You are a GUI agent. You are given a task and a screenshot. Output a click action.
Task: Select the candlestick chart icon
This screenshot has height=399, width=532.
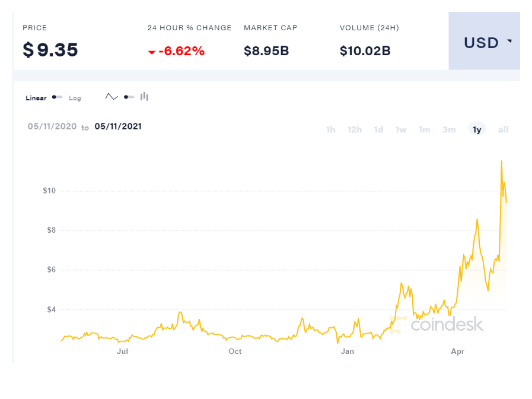145,97
